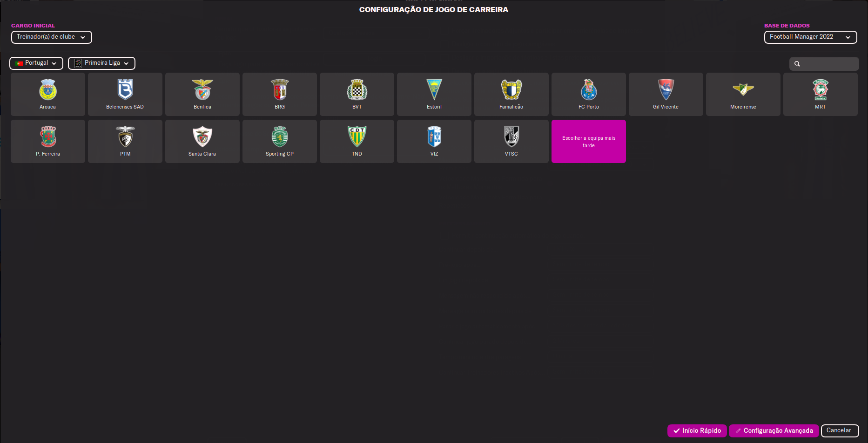Image resolution: width=868 pixels, height=443 pixels.
Task: Click the search magnifier icon
Action: 797,64
